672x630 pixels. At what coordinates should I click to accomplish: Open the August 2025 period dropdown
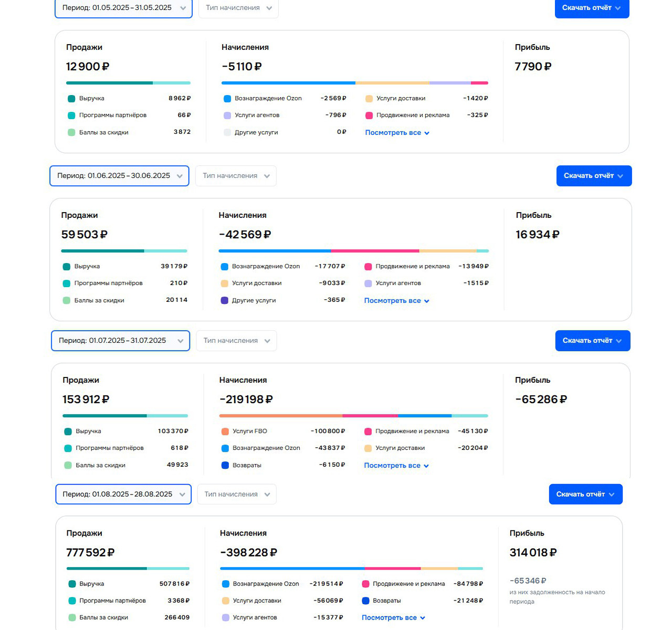tap(123, 494)
